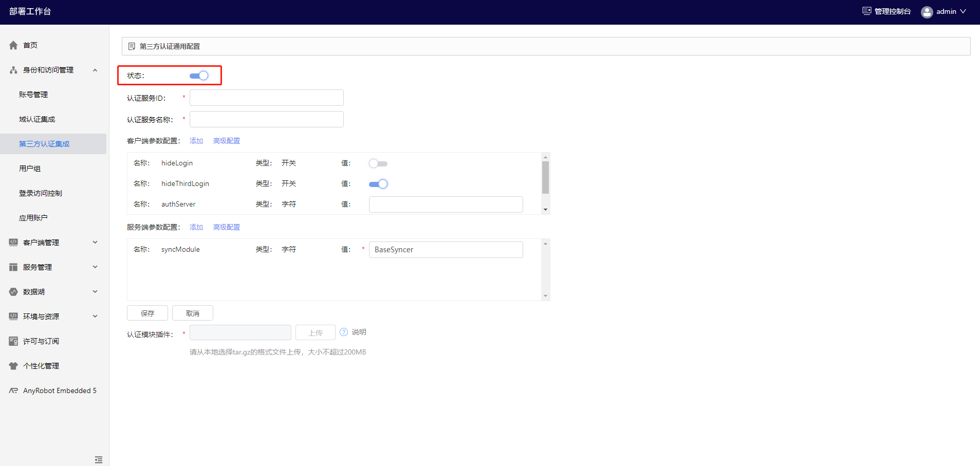Expand the 客户端管理 menu chevron
The width and height of the screenshot is (980, 466).
(x=95, y=242)
